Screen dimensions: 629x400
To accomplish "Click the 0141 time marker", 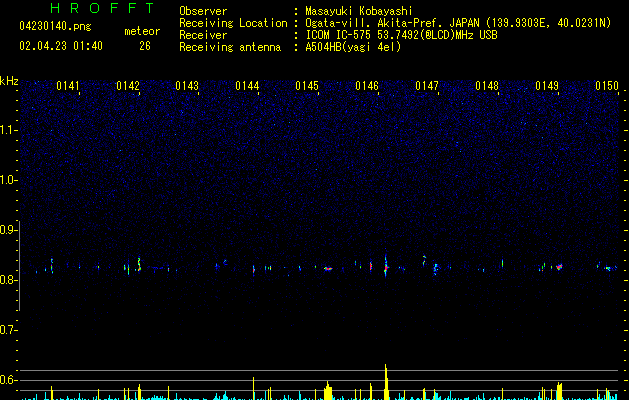I will pos(68,86).
